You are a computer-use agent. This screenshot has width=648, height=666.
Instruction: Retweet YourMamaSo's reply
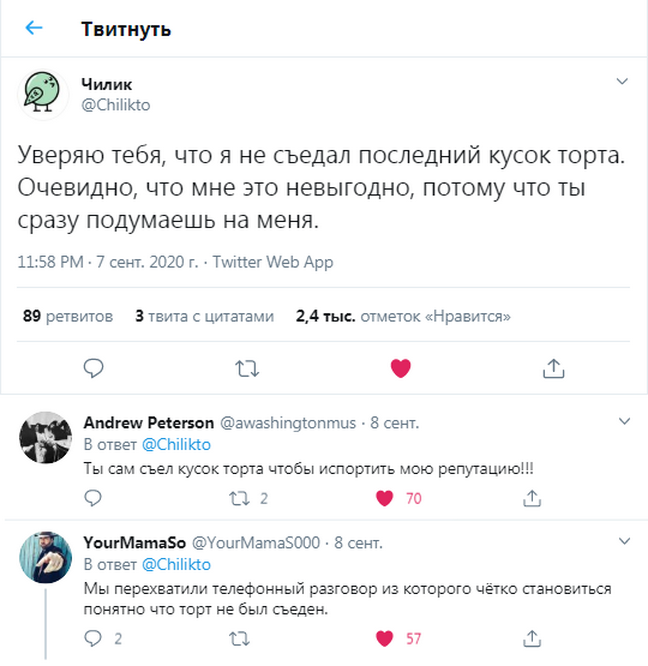tap(240, 638)
